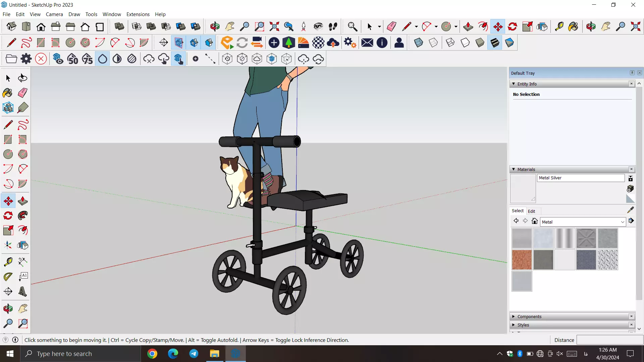Toggle X-Ray face style
The height and width of the screenshot is (362, 644).
click(x=419, y=43)
